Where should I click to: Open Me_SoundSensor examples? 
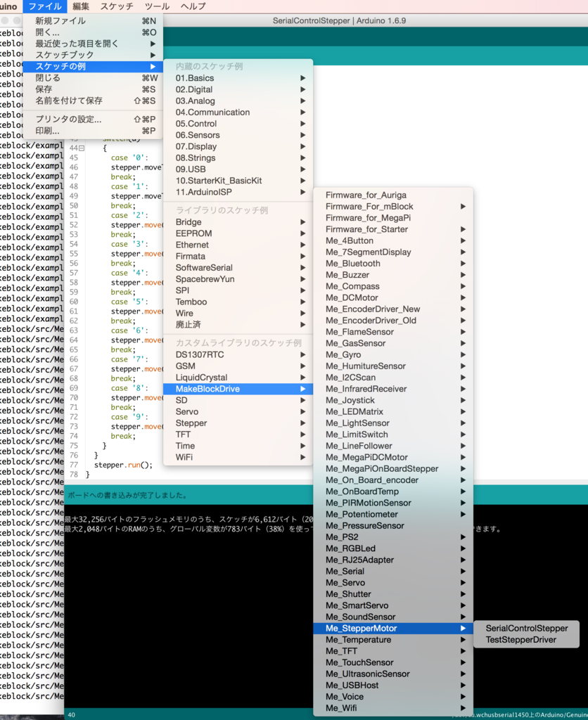pyautogui.click(x=393, y=617)
